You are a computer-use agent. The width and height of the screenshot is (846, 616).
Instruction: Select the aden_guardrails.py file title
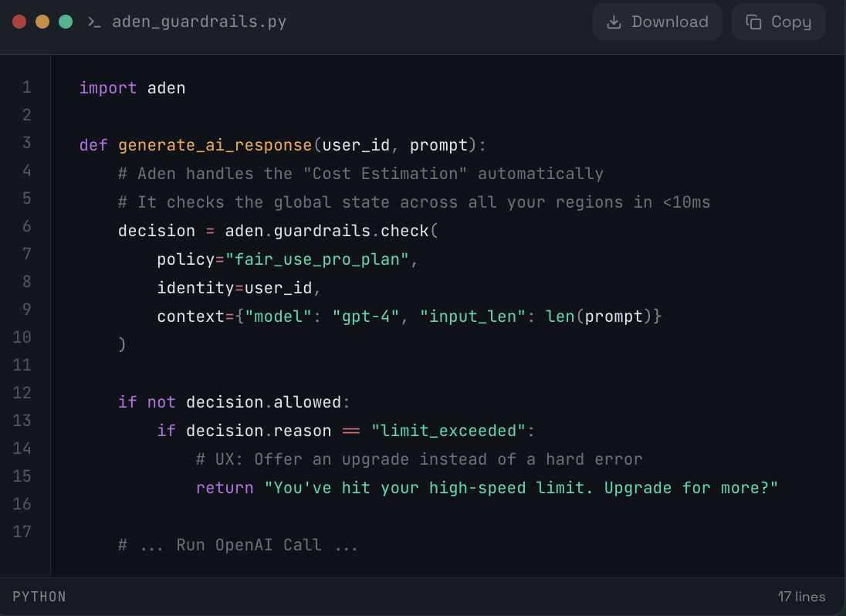coord(199,22)
